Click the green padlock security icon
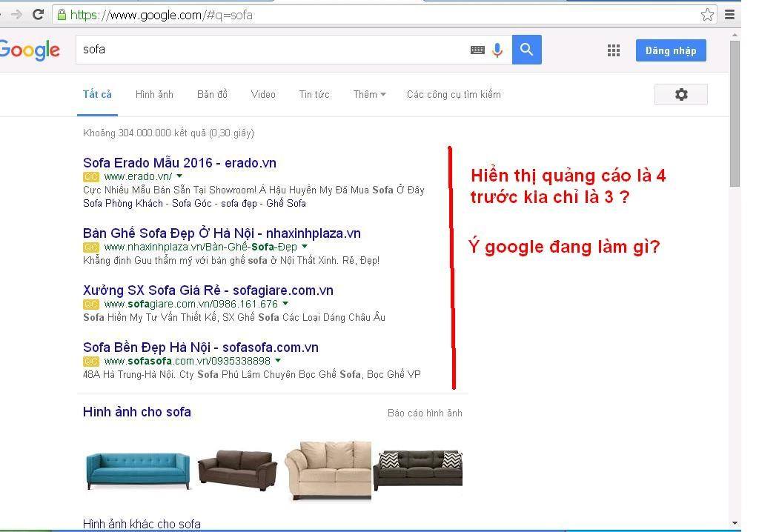 click(x=62, y=15)
